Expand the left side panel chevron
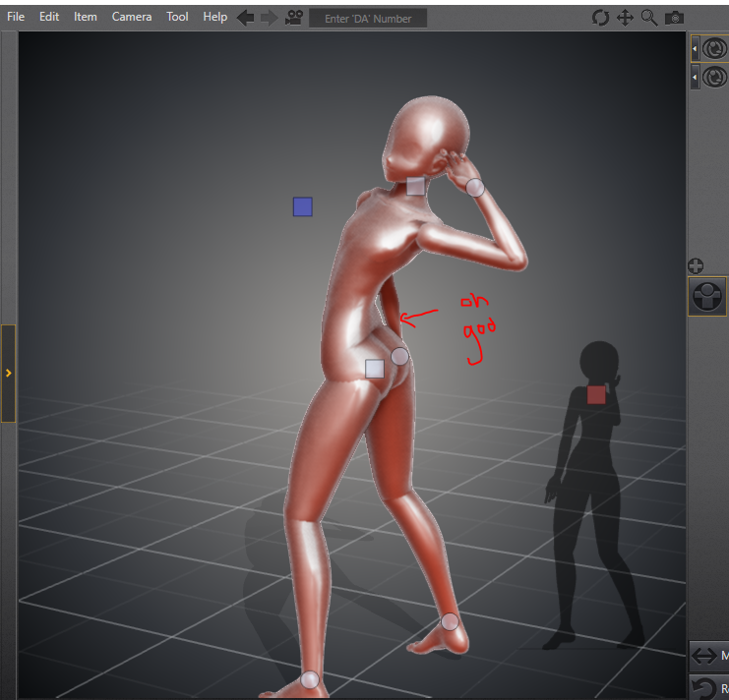729x700 pixels. tap(9, 373)
